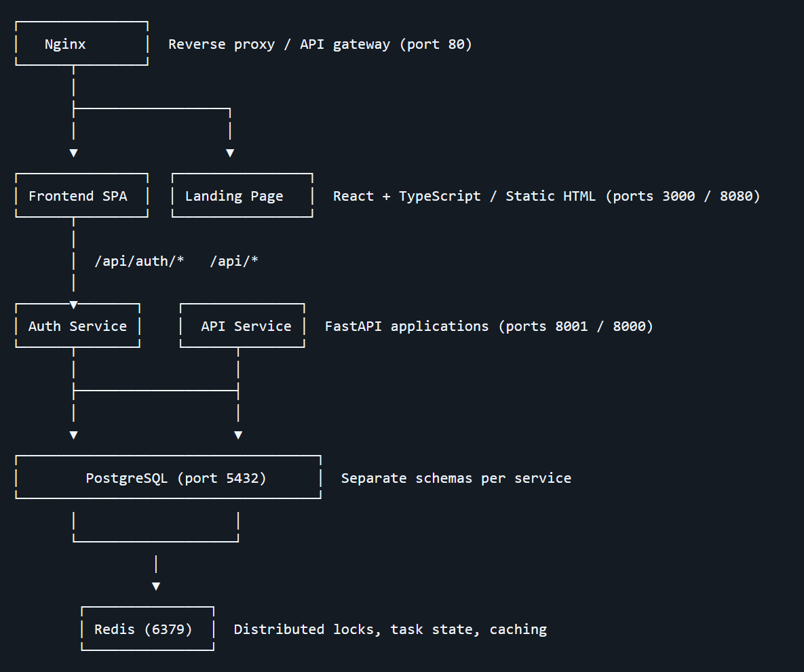Click the arrowhead entering Auth Service

click(x=73, y=304)
